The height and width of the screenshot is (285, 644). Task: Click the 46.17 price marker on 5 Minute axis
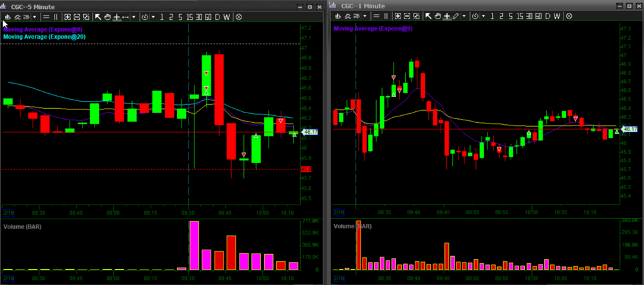(310, 132)
